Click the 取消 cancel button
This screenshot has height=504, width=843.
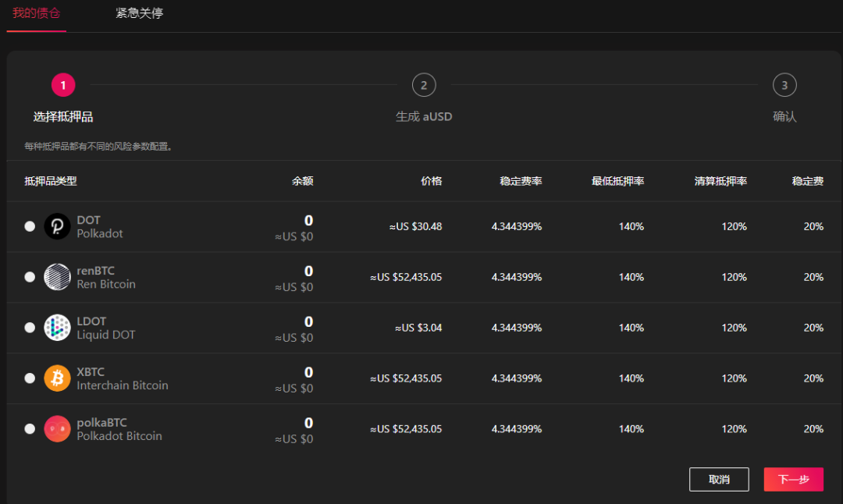[719, 479]
